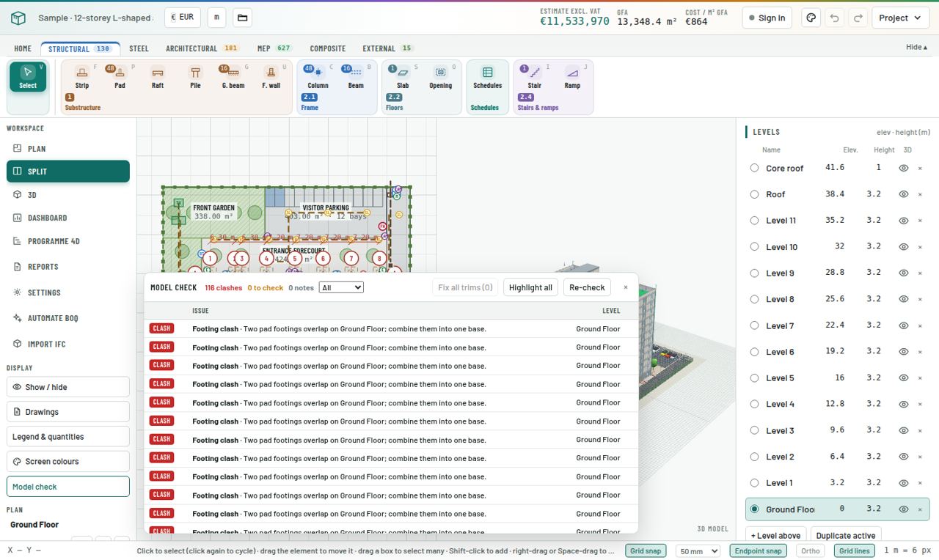The width and height of the screenshot is (939, 560).
Task: Toggle visibility of Level 6
Action: click(x=904, y=352)
